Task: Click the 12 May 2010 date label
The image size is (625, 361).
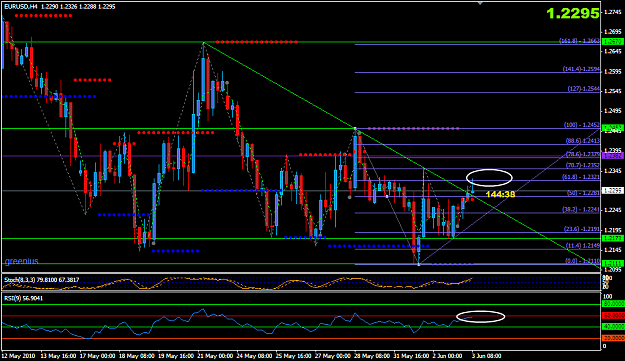Action: pos(18,356)
